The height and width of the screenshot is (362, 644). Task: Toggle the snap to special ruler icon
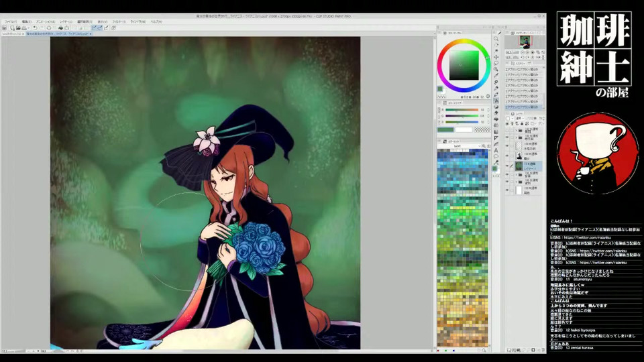click(100, 28)
